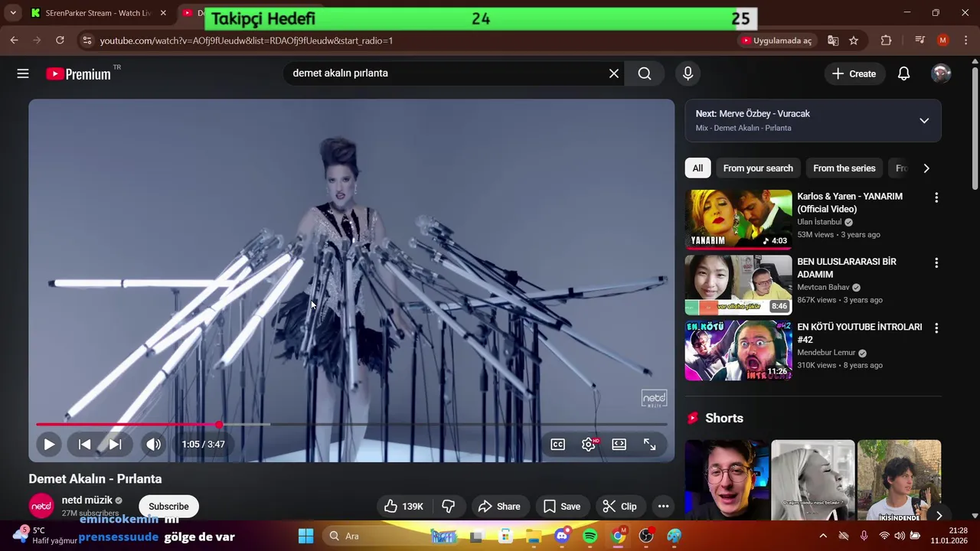
Task: Save the video to a playlist
Action: (x=562, y=506)
